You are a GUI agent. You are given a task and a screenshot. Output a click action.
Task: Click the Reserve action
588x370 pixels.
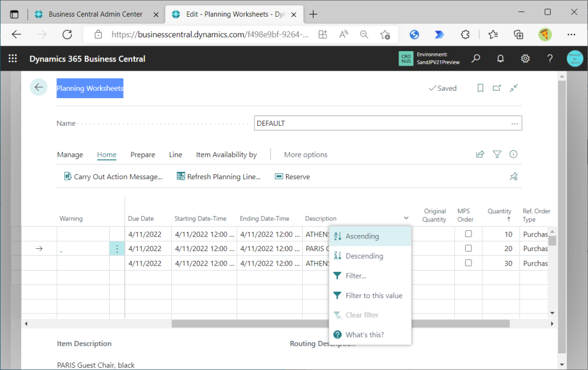[x=292, y=176]
